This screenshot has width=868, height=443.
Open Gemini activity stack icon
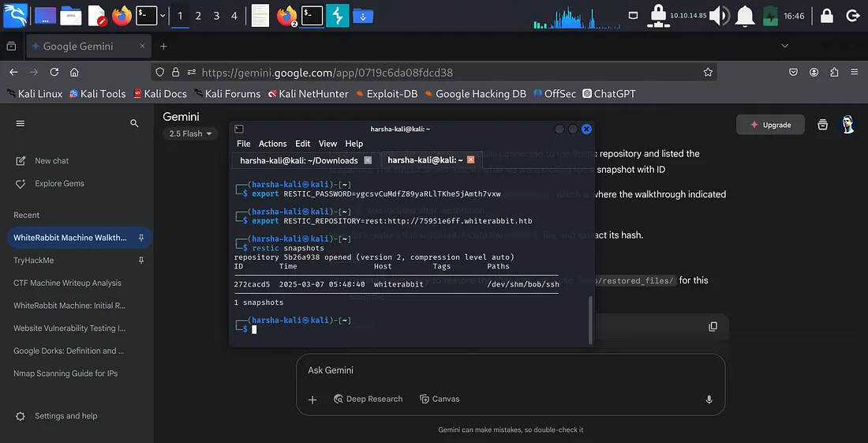(823, 125)
